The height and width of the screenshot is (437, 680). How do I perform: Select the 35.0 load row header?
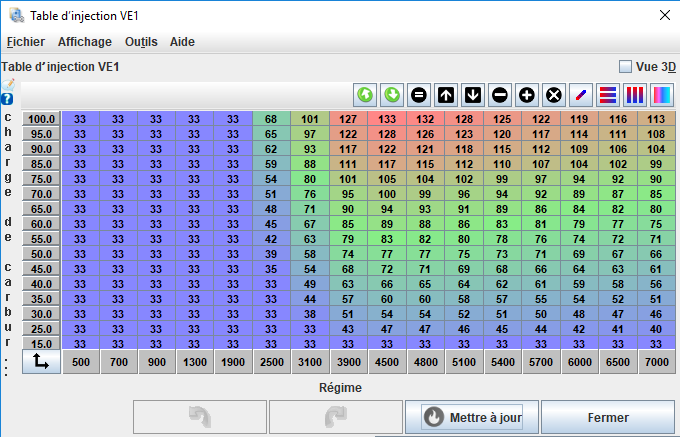41,299
